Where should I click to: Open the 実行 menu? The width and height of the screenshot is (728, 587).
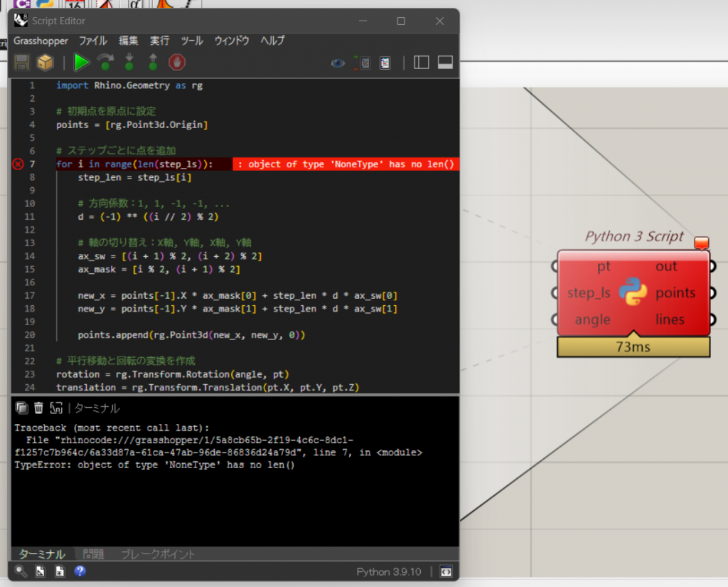[x=159, y=41]
